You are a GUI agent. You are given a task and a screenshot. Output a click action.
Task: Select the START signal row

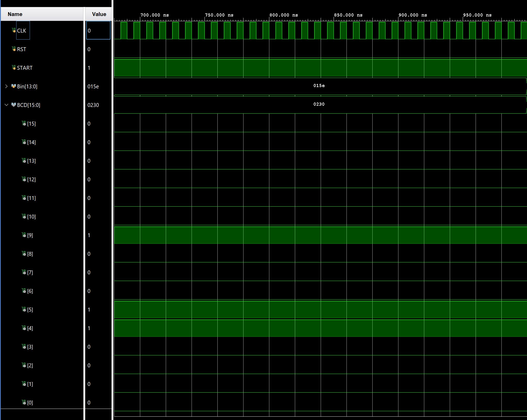tap(25, 68)
